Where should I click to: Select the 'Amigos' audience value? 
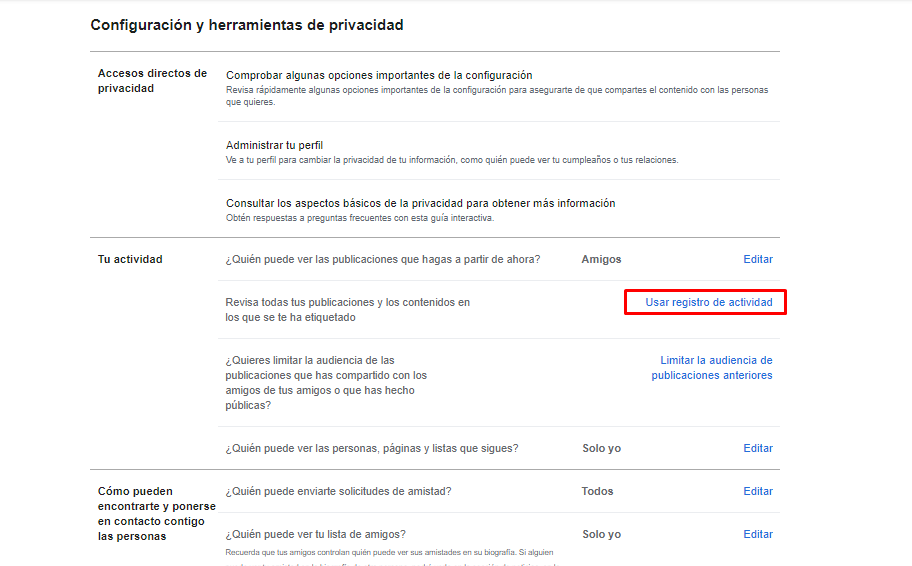[601, 259]
